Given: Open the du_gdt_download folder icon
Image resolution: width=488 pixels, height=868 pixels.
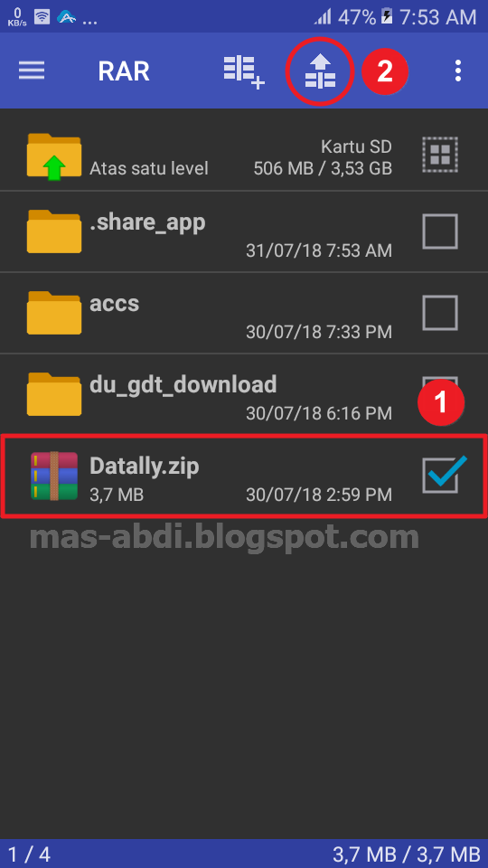Looking at the screenshot, I should 53,393.
